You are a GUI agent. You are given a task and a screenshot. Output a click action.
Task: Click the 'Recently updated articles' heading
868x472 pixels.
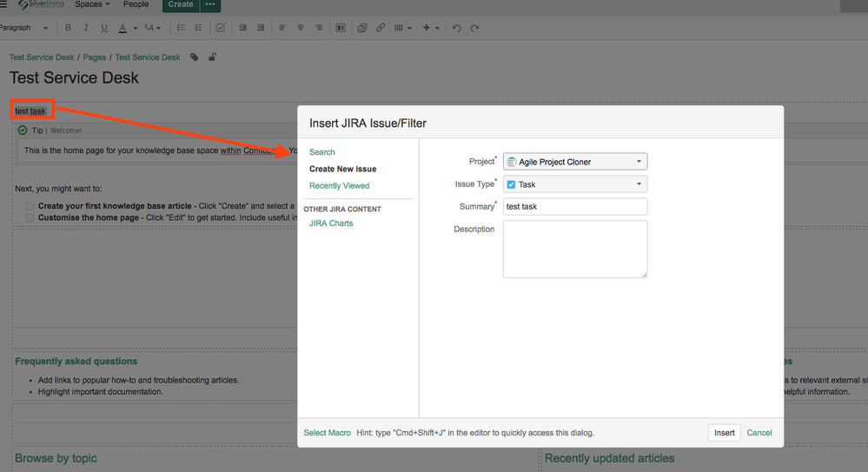click(609, 458)
